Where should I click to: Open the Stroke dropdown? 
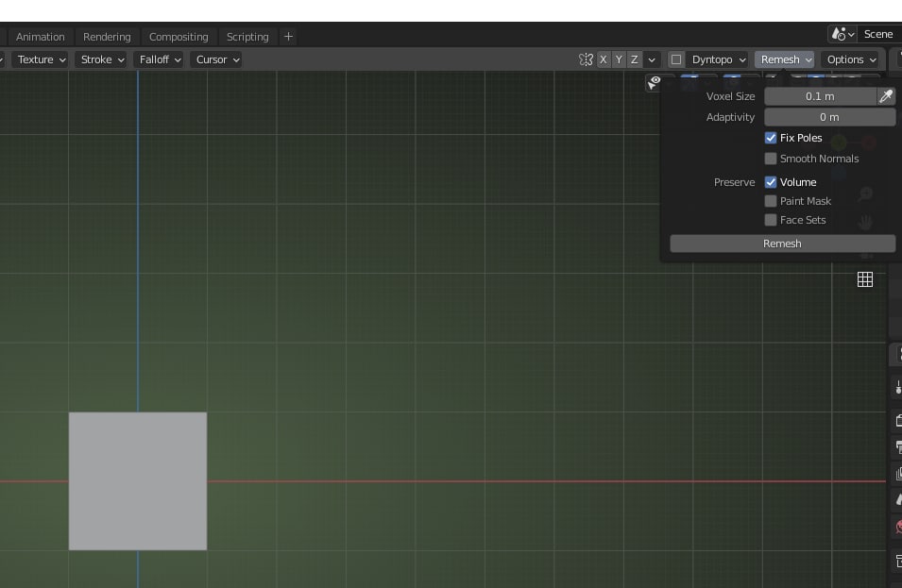tap(102, 59)
